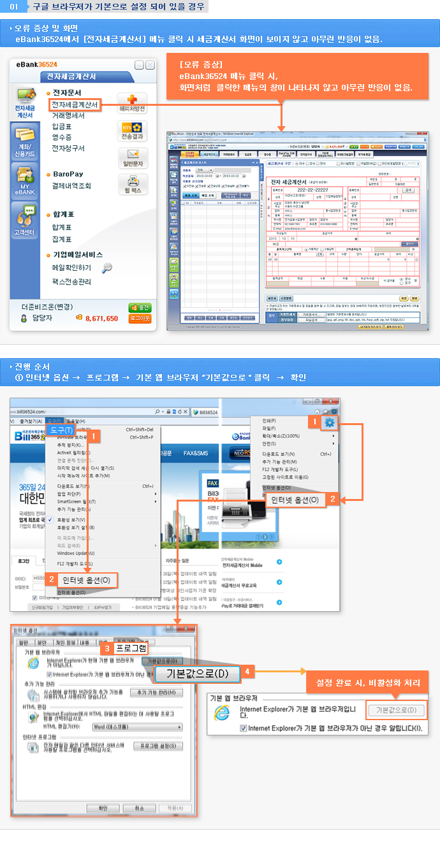The height and width of the screenshot is (868, 440).
Task: Open HTML 편집기 Word dropdown
Action: pyautogui.click(x=137, y=727)
